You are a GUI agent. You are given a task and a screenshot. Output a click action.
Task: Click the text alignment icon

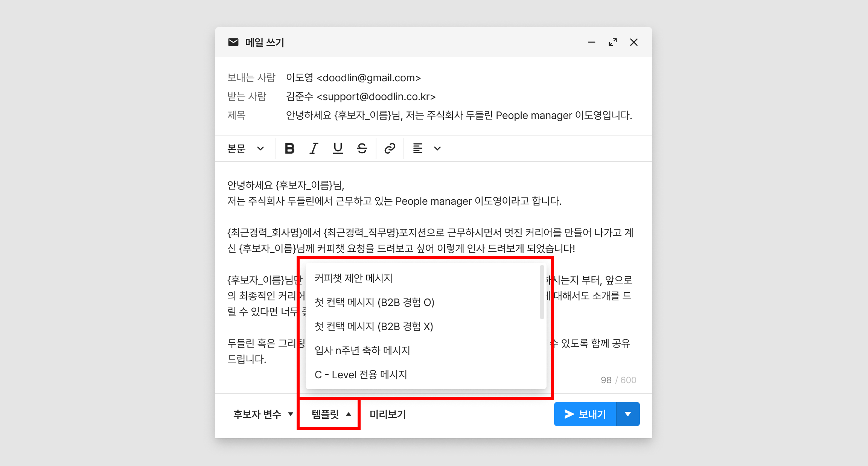click(x=417, y=148)
